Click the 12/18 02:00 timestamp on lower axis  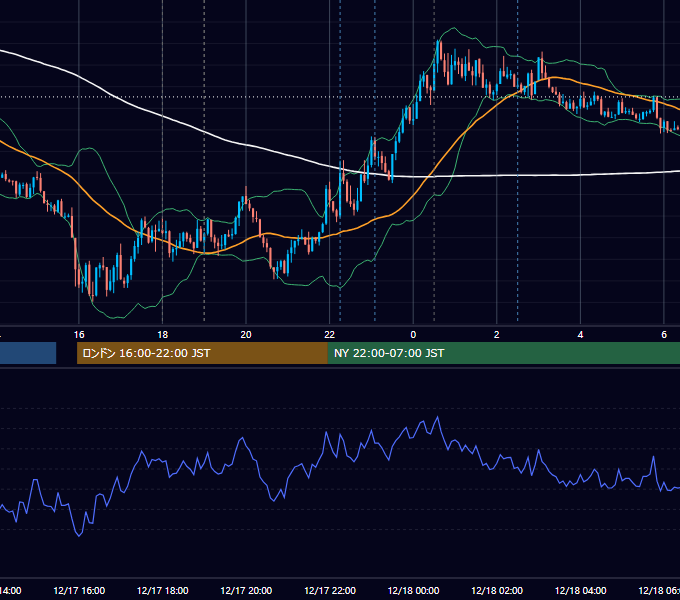click(497, 590)
